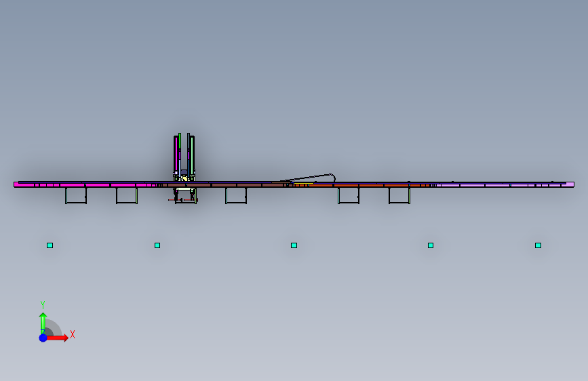Click the red X axis arrow
Image resolution: width=588 pixels, height=381 pixels.
57,338
